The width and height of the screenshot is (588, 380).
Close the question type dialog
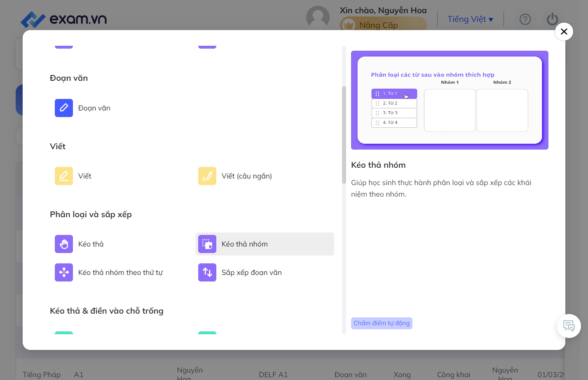[564, 31]
